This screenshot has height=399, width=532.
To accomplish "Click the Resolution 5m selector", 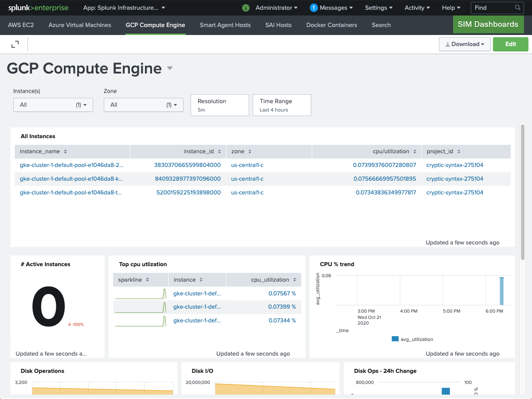I will point(220,105).
